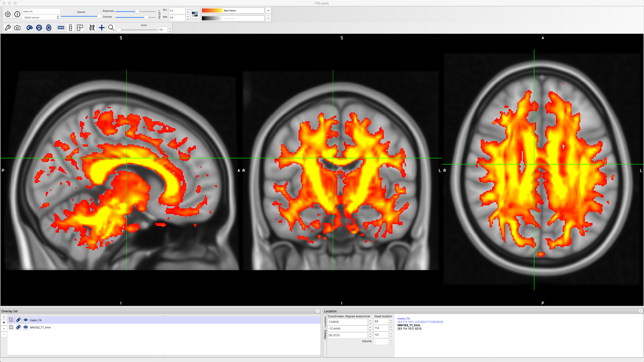Click the Max. display range field
Viewport: 644px width, 362px height.
click(x=177, y=17)
